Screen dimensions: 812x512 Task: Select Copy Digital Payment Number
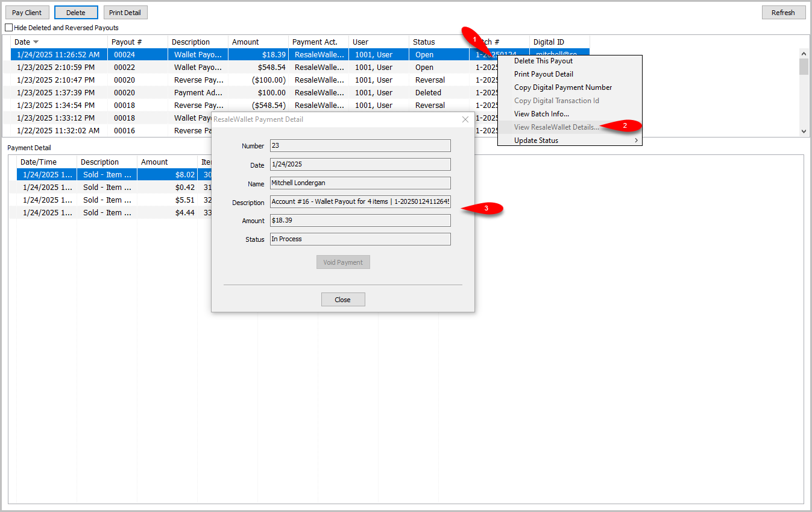[570, 87]
